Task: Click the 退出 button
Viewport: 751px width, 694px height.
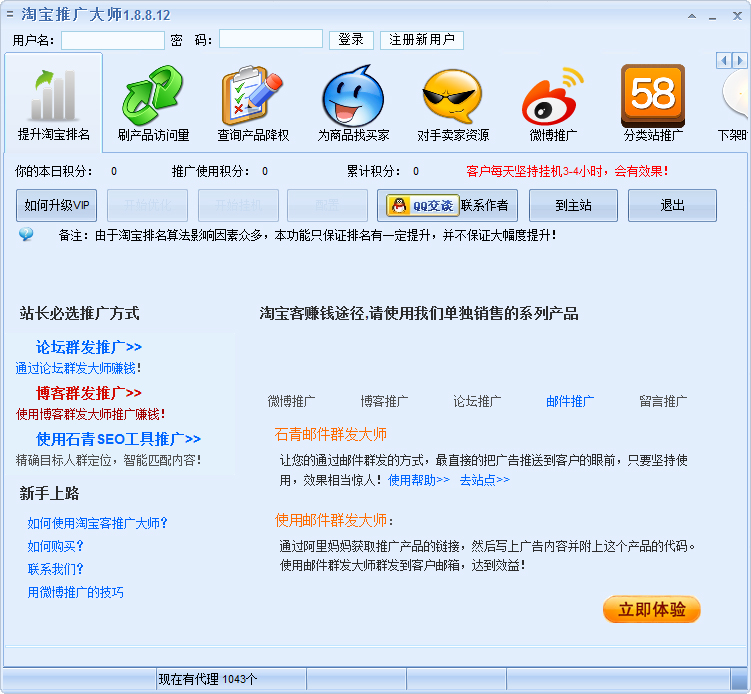Action: pyautogui.click(x=672, y=205)
